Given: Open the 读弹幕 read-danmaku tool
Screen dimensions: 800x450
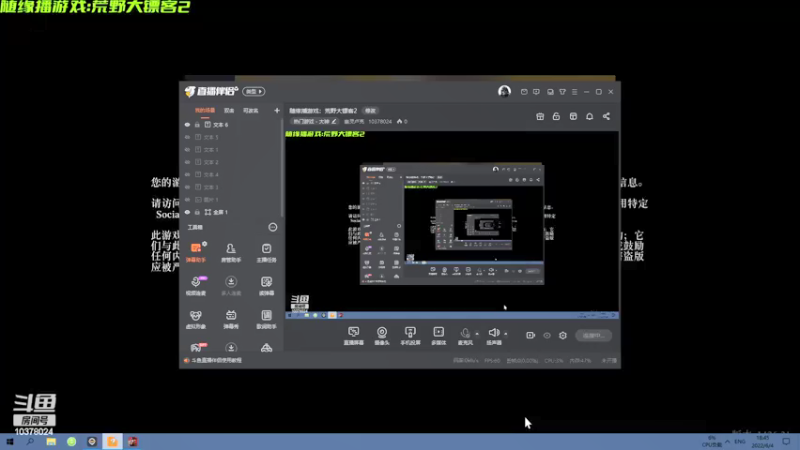Looking at the screenshot, I should (x=266, y=286).
